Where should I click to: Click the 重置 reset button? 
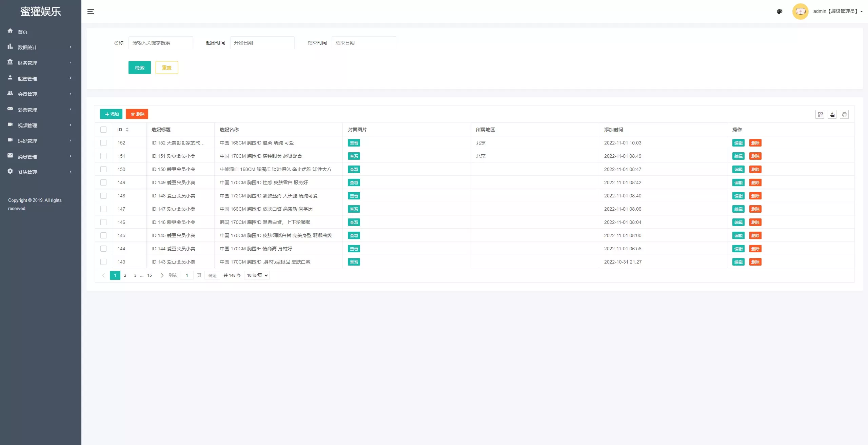(x=167, y=67)
